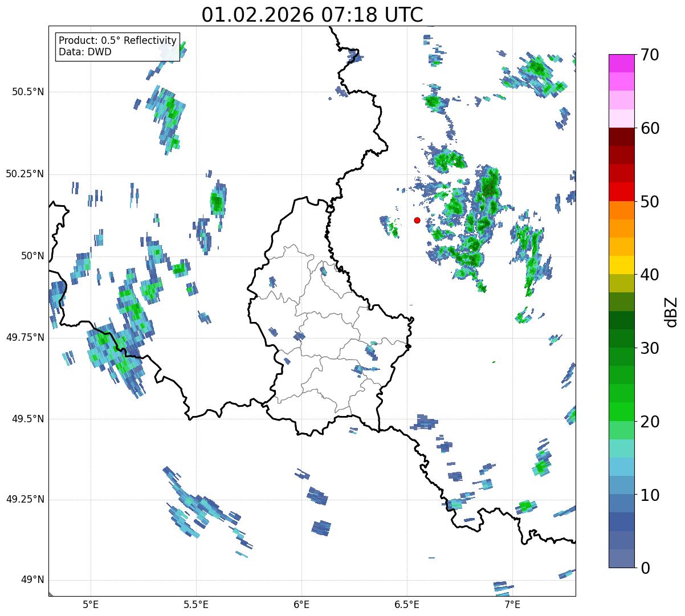Click the dBZ colorbar axis label
685x616 pixels.
pyautogui.click(x=671, y=311)
